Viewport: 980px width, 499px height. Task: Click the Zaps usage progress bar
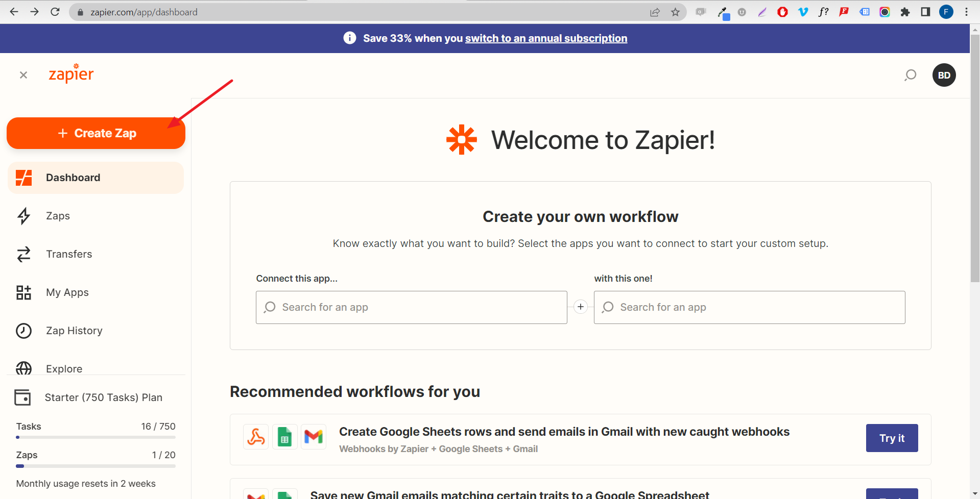point(95,466)
